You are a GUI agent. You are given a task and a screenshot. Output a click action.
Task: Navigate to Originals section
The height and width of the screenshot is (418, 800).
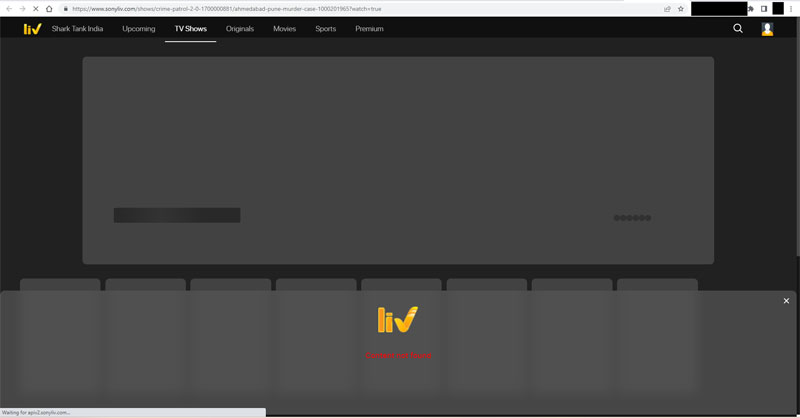click(240, 29)
